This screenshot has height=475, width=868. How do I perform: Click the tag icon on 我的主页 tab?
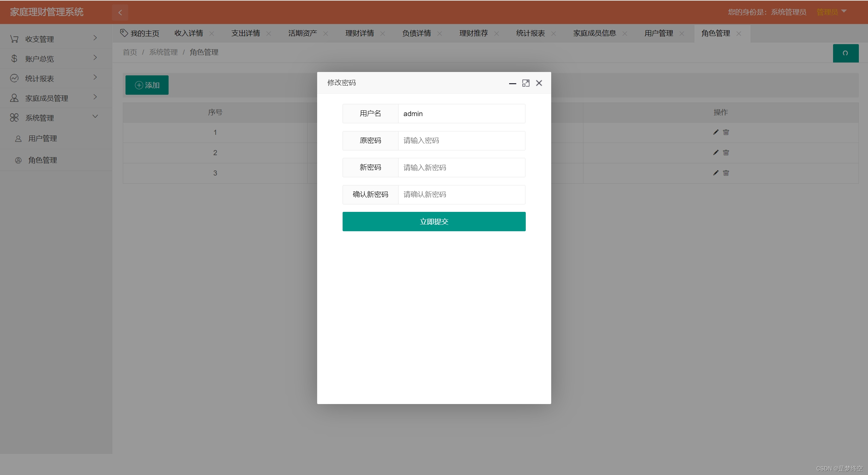pos(124,33)
